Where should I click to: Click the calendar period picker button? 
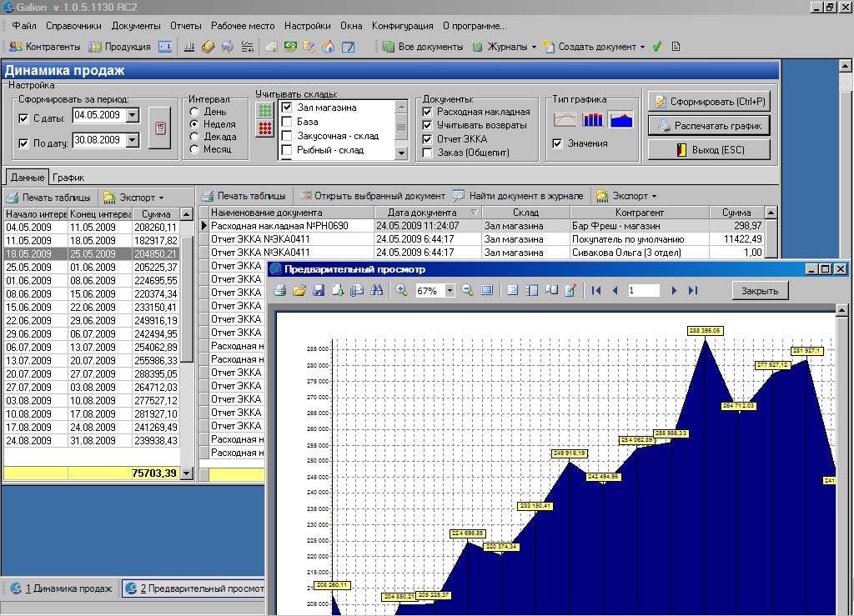[x=160, y=128]
